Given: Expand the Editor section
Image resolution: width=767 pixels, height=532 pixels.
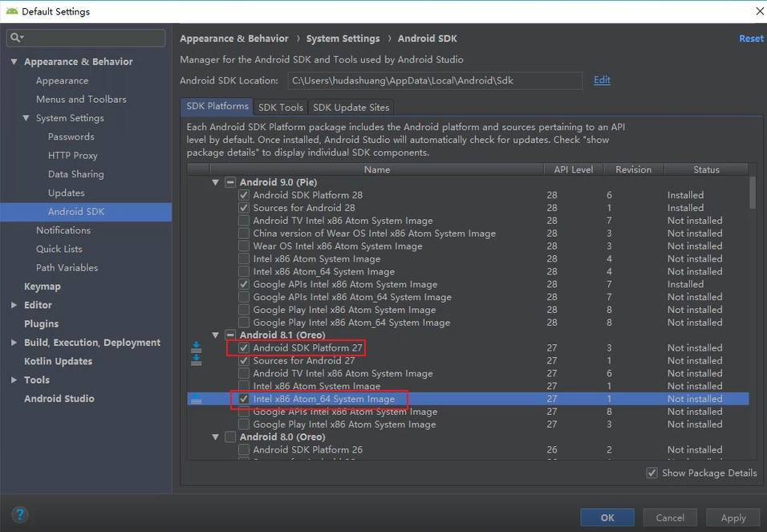Looking at the screenshot, I should [14, 305].
